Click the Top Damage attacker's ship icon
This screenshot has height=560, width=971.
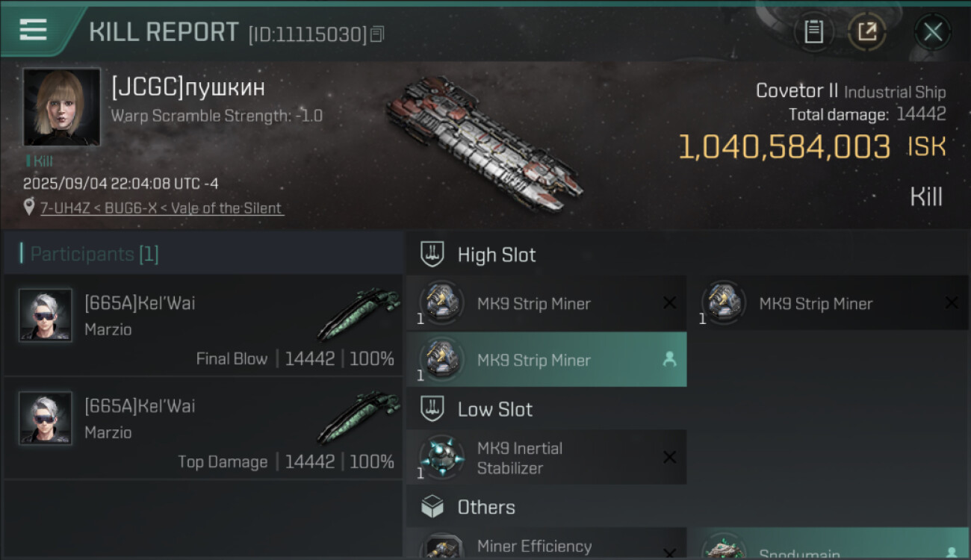[360, 417]
